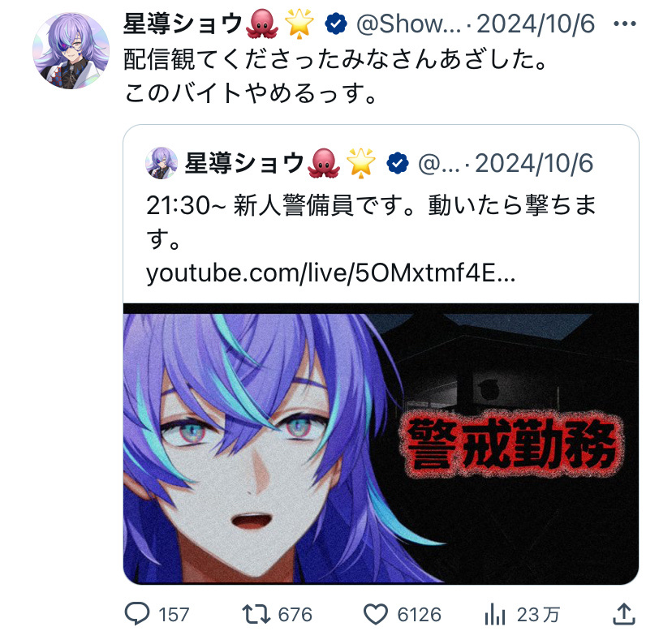Image resolution: width=672 pixels, height=644 pixels.
Task: Click the blue verified badge of main author
Action: click(336, 24)
